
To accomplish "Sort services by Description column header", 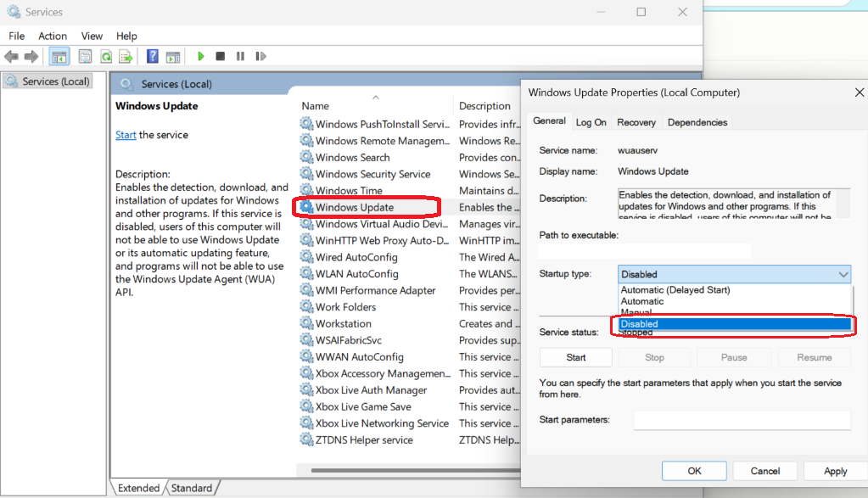I will (487, 106).
